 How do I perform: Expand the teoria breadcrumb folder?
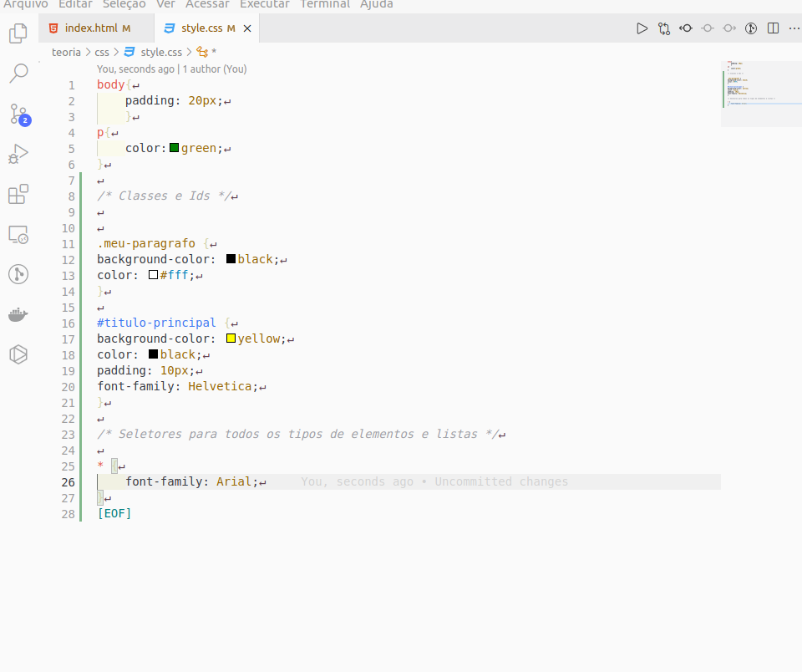[x=66, y=52]
